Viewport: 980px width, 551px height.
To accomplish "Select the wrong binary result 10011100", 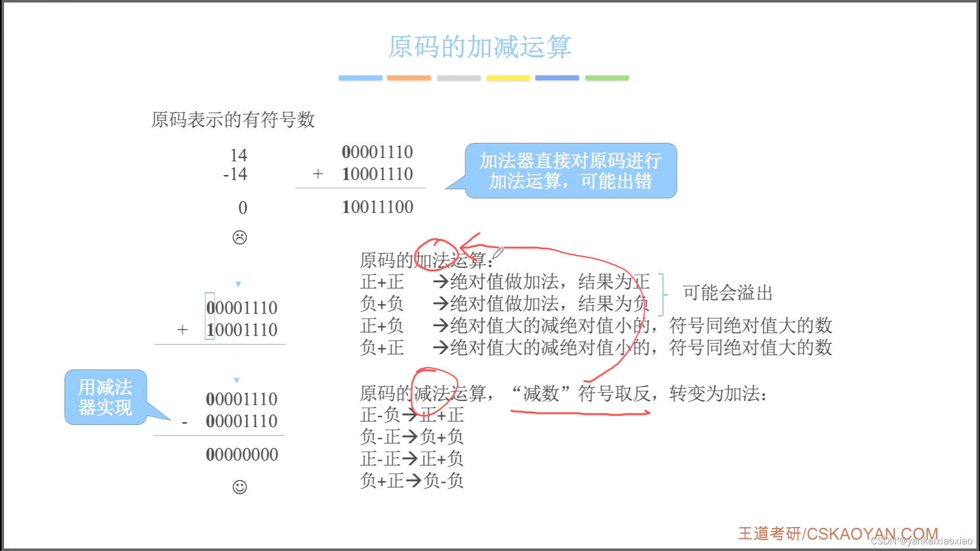I will click(x=378, y=207).
